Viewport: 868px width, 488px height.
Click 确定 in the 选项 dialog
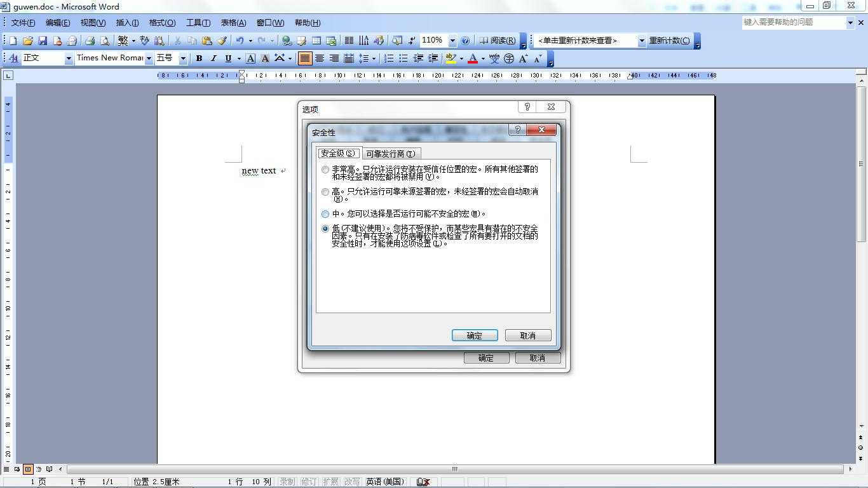[486, 358]
